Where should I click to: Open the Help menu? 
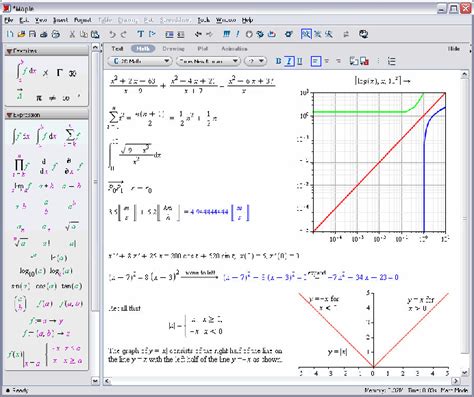point(247,20)
